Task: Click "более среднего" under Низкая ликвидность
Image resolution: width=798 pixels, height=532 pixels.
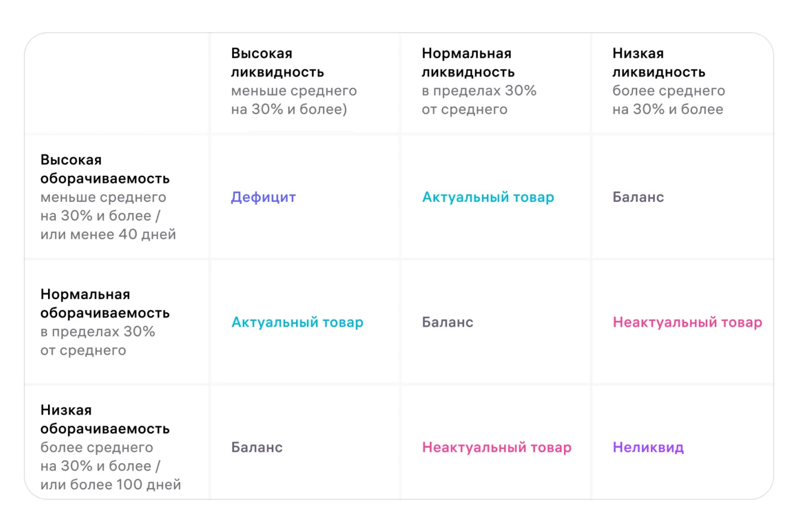Action: click(669, 91)
